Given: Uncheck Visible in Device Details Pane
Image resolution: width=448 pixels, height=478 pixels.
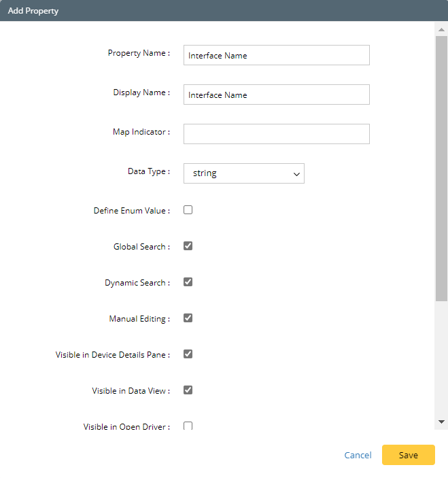Looking at the screenshot, I should 188,354.
